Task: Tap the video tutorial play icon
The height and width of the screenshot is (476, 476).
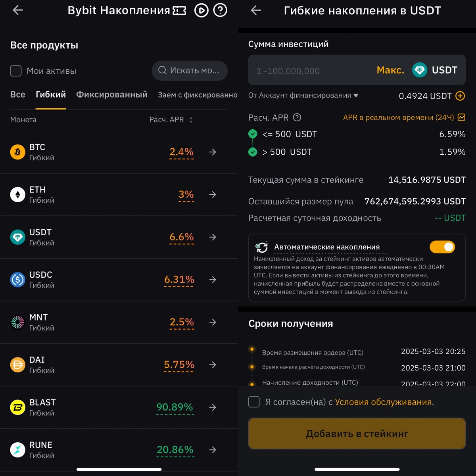Action: (x=201, y=10)
